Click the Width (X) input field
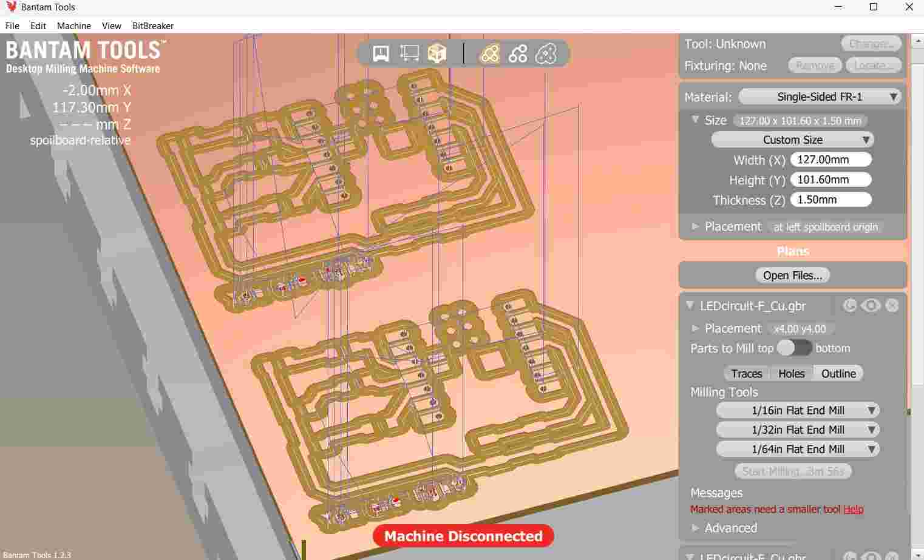This screenshot has height=560, width=924. pos(831,160)
